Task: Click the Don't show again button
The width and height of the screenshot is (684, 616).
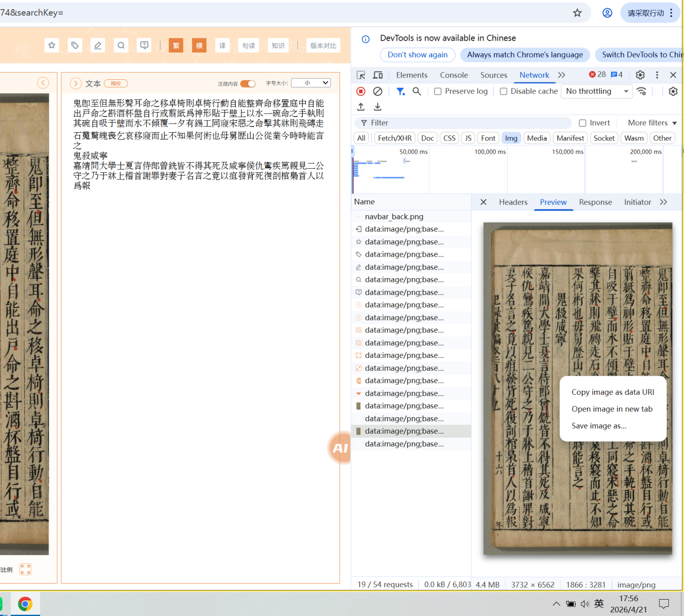Action: pos(418,55)
